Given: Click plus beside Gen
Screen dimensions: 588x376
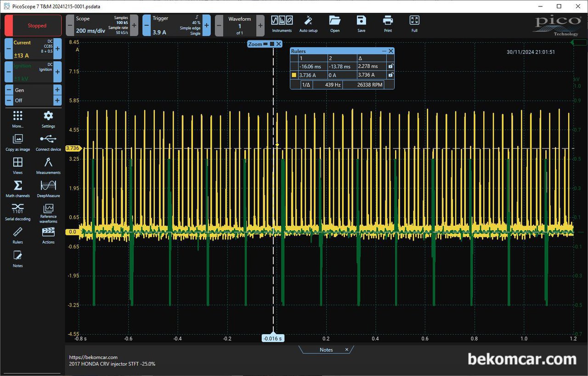Looking at the screenshot, I should [57, 90].
